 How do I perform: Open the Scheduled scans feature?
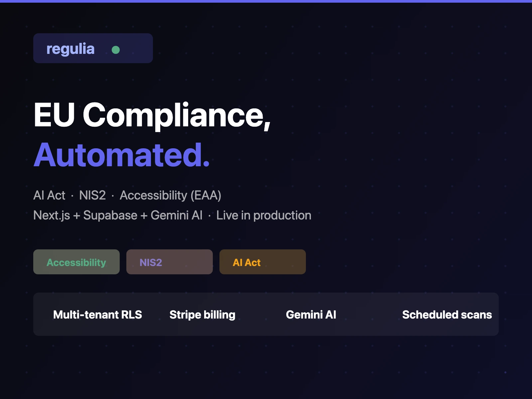pos(447,315)
